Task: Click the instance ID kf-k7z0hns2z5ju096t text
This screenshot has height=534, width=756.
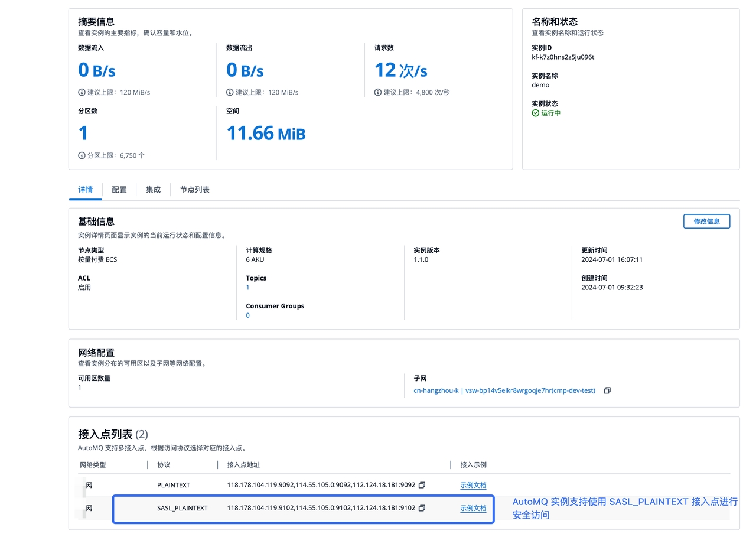Action: point(563,57)
